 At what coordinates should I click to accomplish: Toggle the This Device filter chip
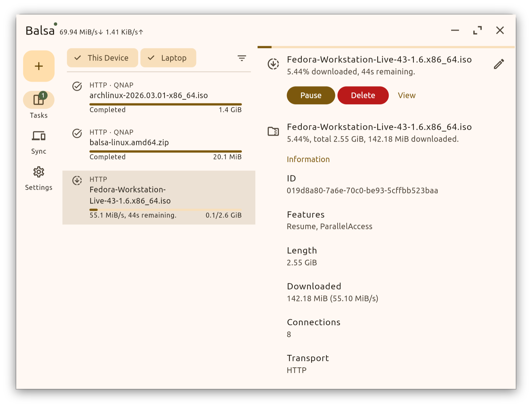102,58
